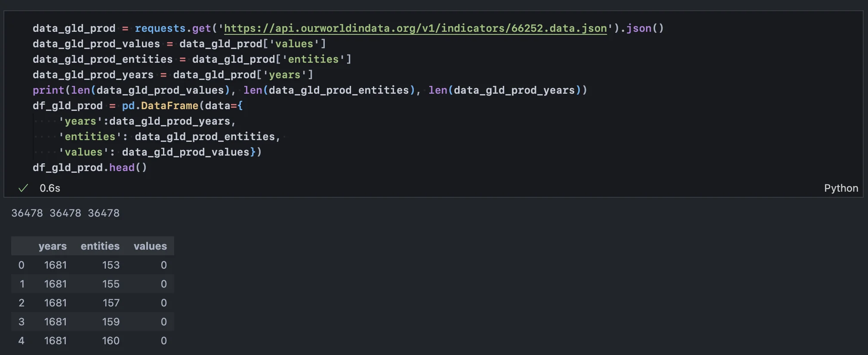Click requests.get in the first line

(172, 28)
